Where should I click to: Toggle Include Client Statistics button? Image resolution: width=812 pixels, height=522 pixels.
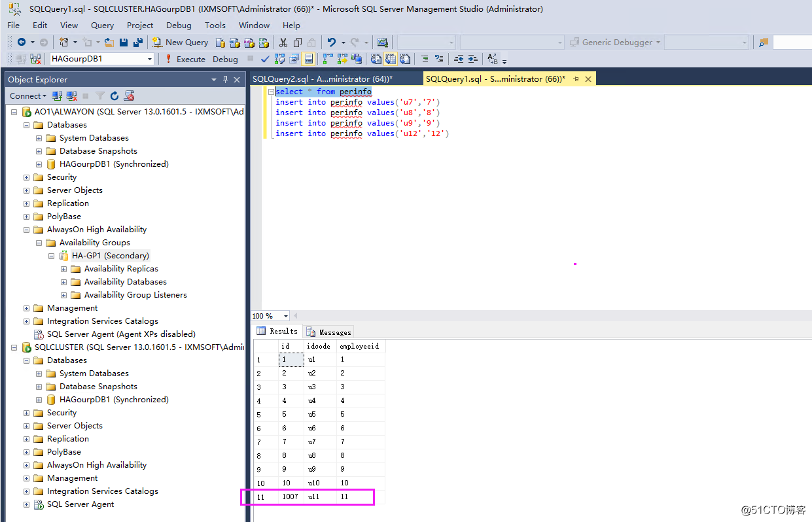(x=357, y=59)
